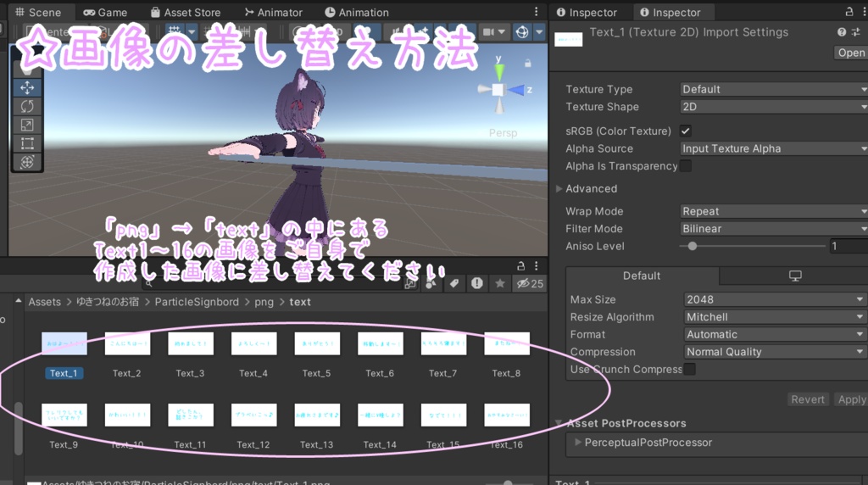Viewport: 868px width, 485px height.
Task: Switch to the Scene tab
Action: coord(37,12)
